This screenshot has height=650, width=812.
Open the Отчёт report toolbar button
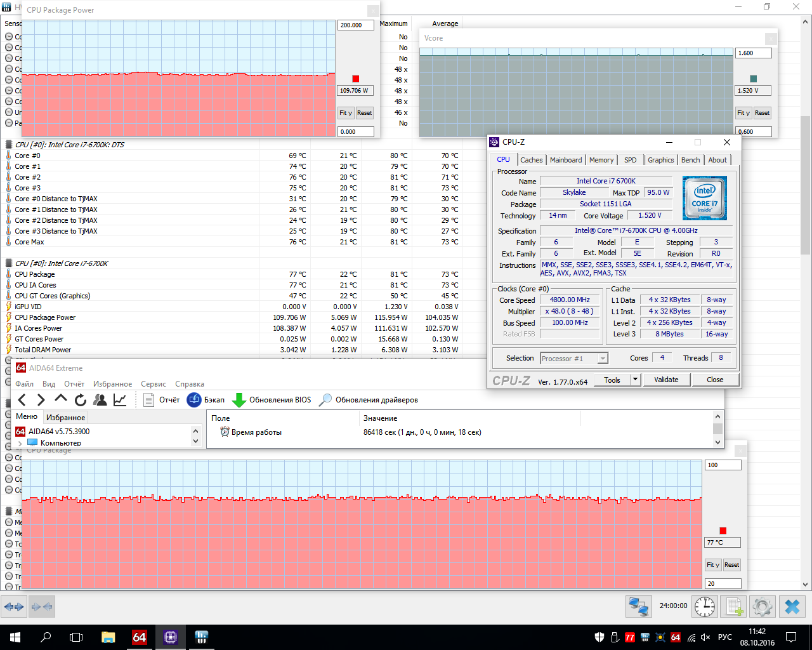162,400
